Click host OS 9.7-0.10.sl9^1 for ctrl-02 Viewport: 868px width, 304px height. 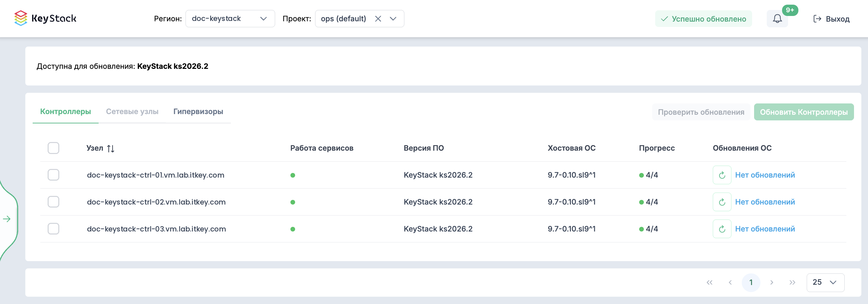[572, 202]
